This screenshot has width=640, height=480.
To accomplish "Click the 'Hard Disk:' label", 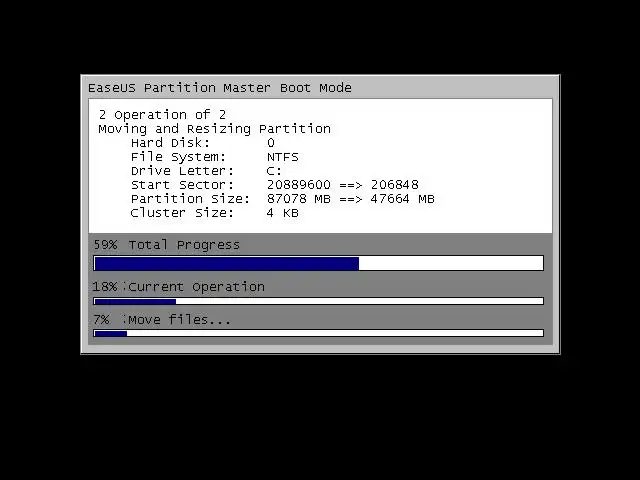I will (170, 143).
